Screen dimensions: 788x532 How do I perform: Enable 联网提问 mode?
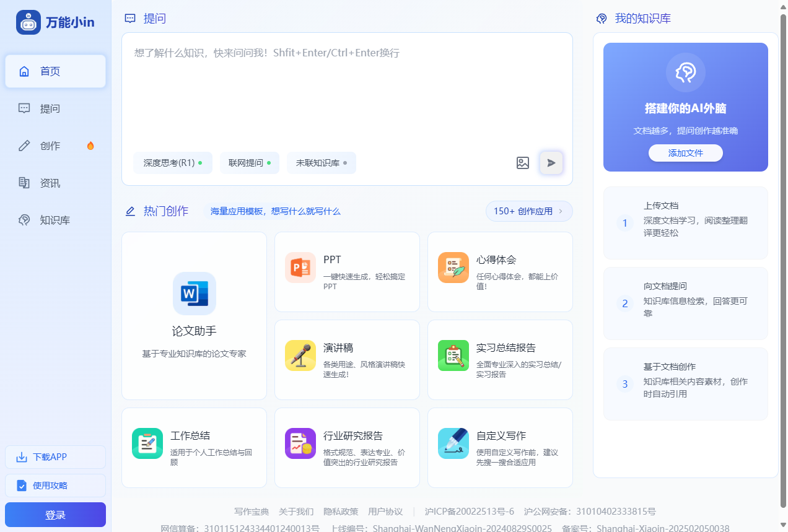point(249,163)
